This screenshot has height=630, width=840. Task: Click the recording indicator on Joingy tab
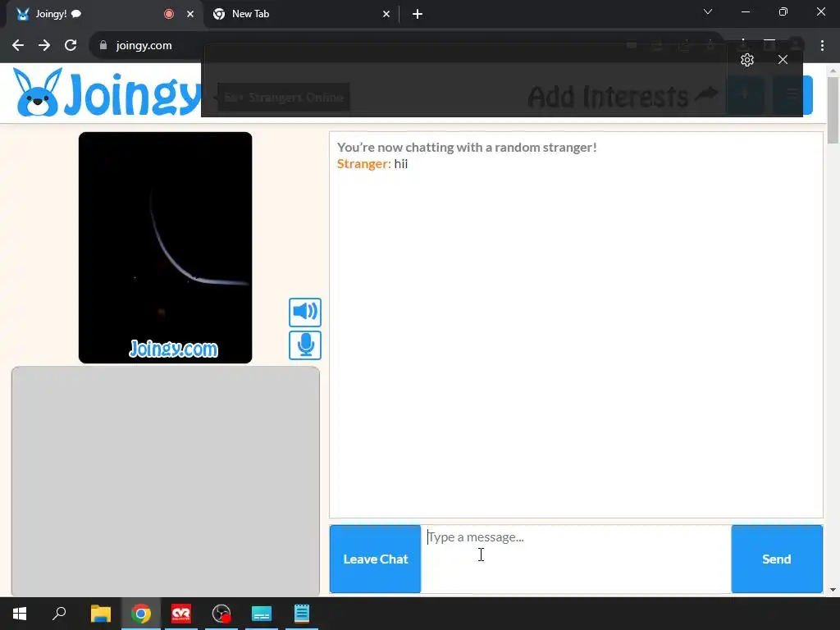coord(169,14)
